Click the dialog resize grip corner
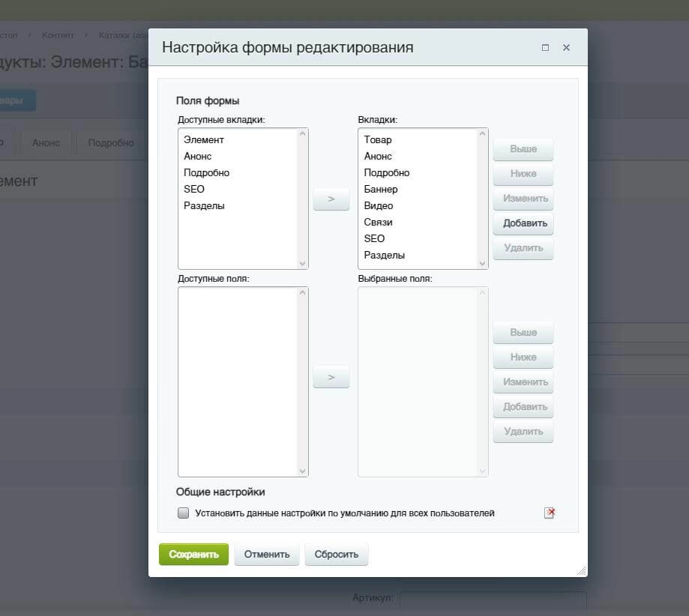The width and height of the screenshot is (689, 616). click(x=582, y=571)
